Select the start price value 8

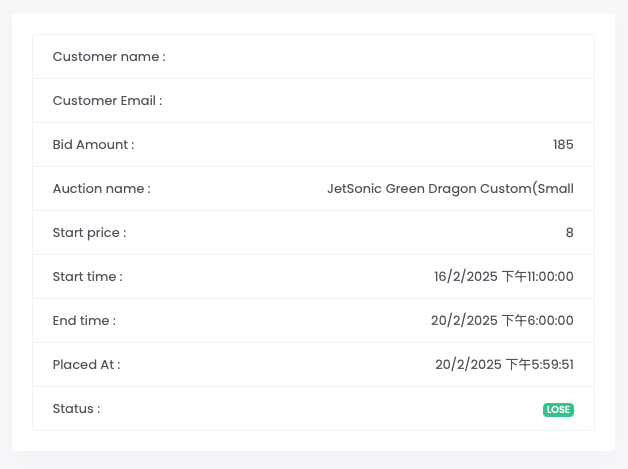(569, 233)
